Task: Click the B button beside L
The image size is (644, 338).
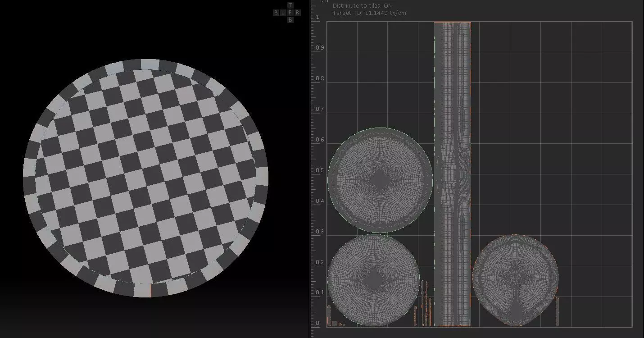Action: tap(276, 13)
